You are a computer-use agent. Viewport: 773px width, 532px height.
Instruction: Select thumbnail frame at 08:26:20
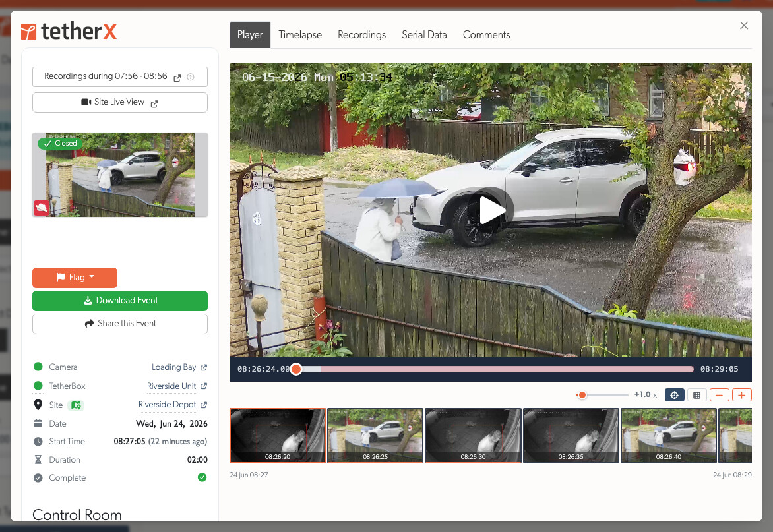point(278,436)
